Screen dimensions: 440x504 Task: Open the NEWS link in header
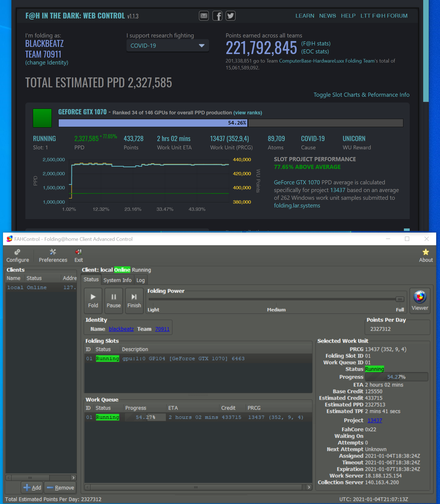(327, 16)
